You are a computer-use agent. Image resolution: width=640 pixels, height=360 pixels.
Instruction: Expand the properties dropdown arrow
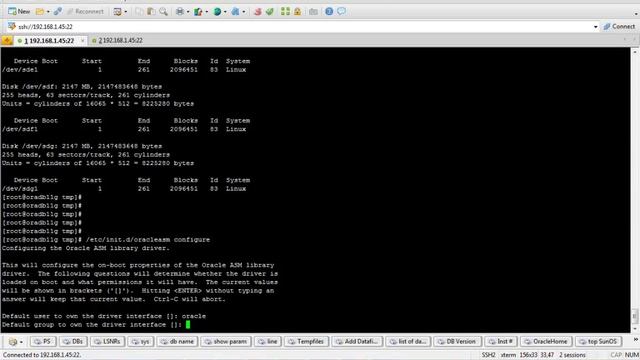coord(125,12)
